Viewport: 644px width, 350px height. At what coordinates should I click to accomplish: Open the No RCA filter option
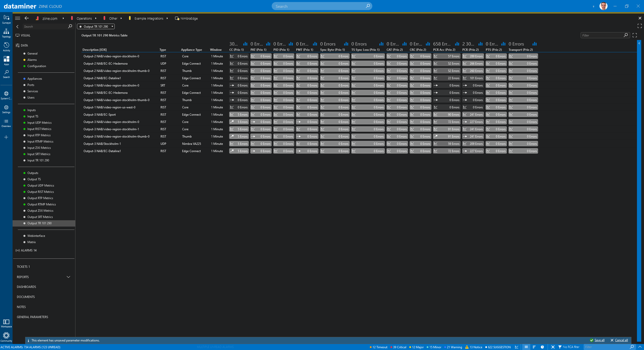[x=569, y=347]
